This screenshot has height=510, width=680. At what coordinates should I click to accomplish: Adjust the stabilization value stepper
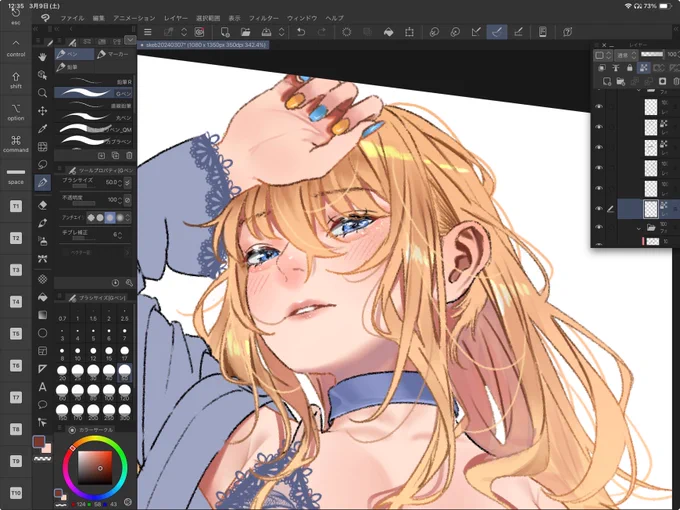[x=120, y=235]
